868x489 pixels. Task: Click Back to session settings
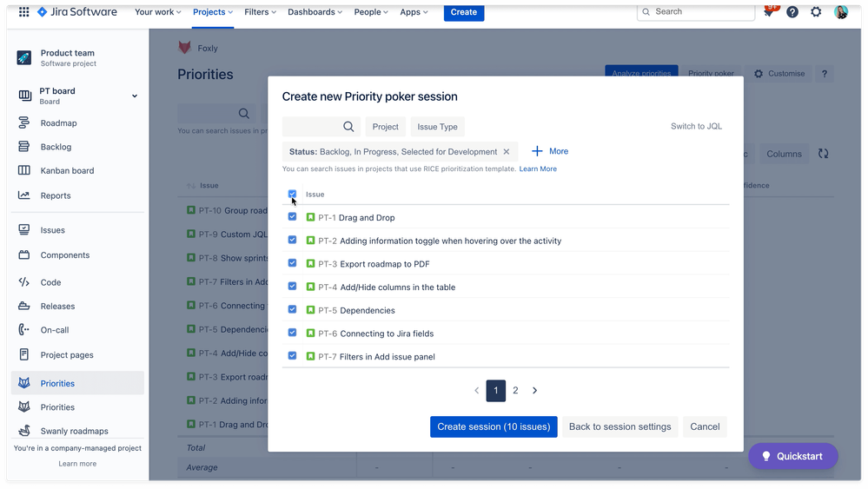pos(620,426)
